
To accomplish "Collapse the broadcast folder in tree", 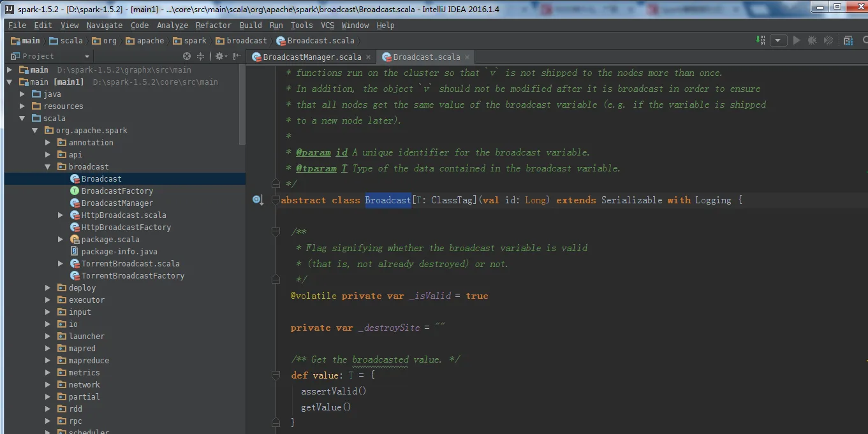I will pyautogui.click(x=48, y=167).
